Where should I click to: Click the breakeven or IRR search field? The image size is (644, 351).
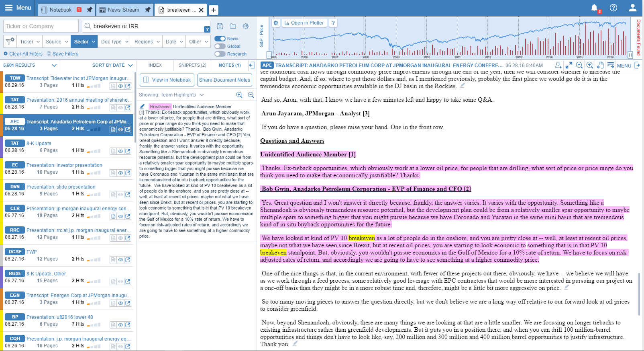tap(146, 26)
